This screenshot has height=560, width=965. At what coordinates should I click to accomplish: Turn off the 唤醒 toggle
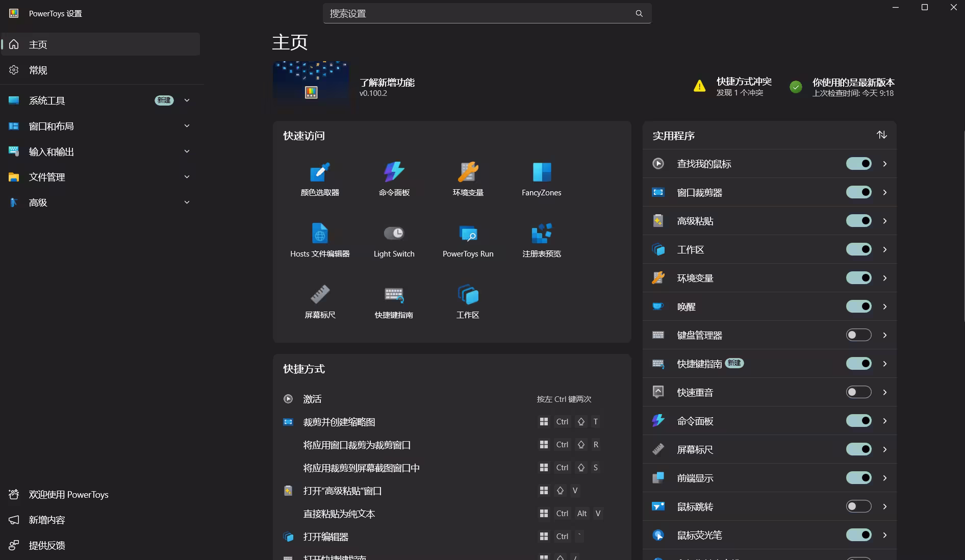pyautogui.click(x=859, y=307)
